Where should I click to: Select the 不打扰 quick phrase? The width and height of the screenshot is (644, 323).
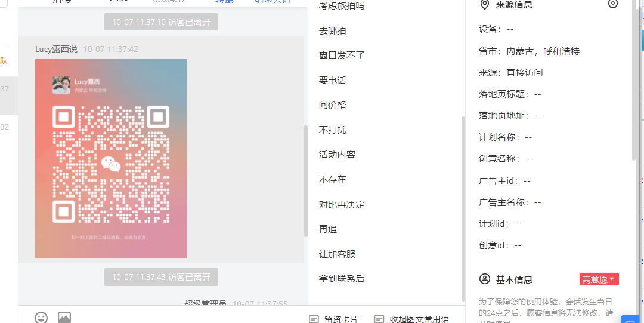click(x=332, y=130)
